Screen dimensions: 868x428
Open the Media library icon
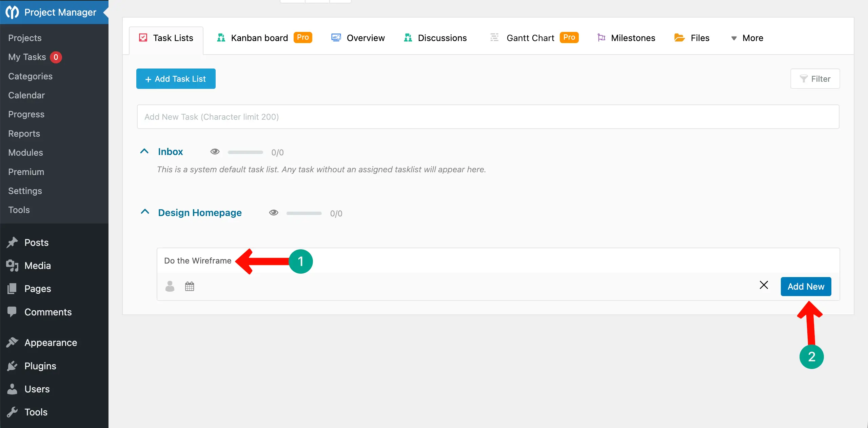(12, 266)
